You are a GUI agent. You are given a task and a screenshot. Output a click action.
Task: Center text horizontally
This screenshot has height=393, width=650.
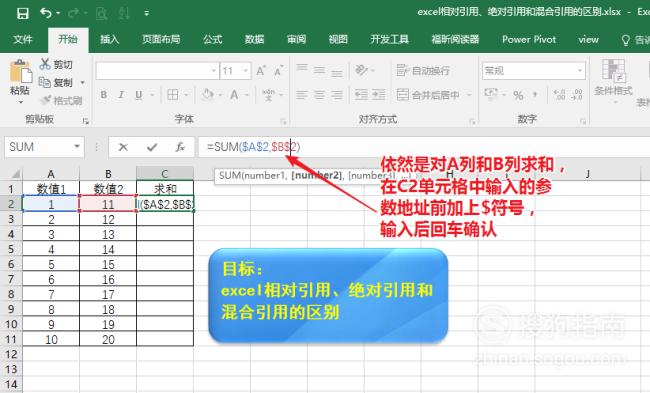click(x=319, y=95)
